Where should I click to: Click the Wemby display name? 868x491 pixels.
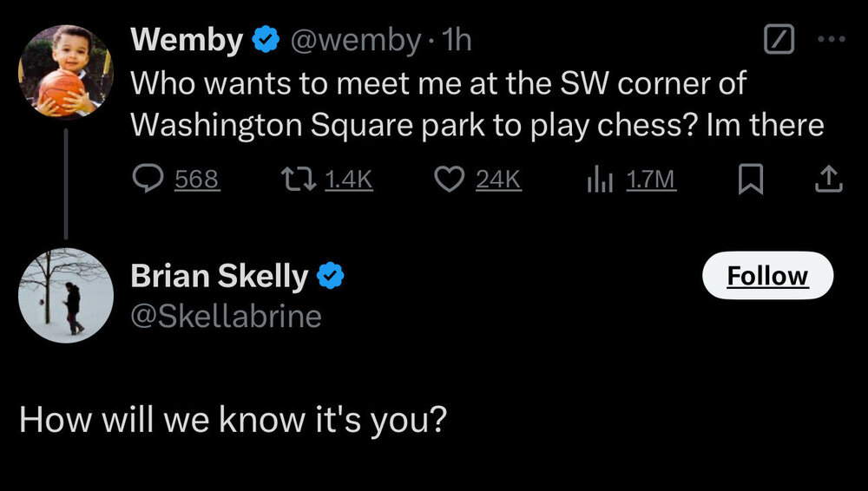click(187, 40)
